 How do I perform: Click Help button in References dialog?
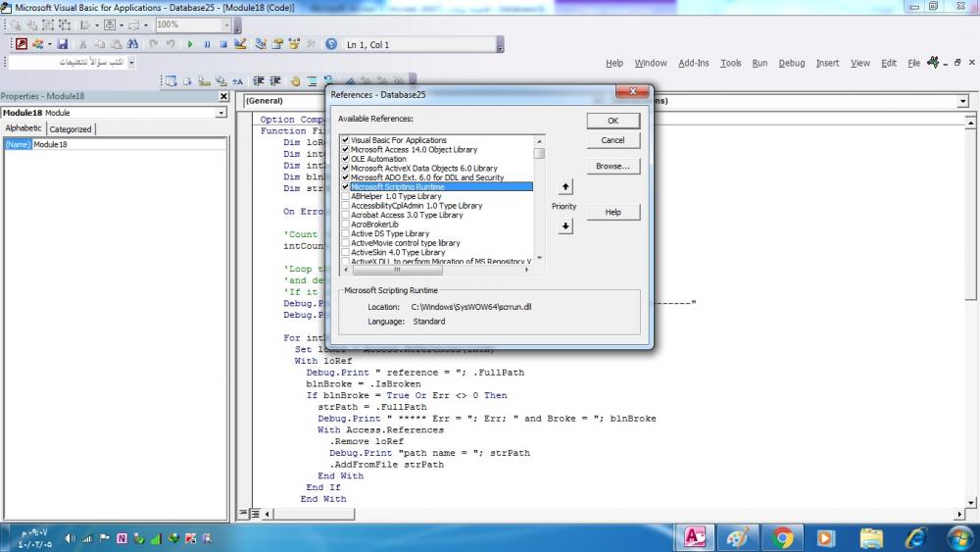click(613, 212)
